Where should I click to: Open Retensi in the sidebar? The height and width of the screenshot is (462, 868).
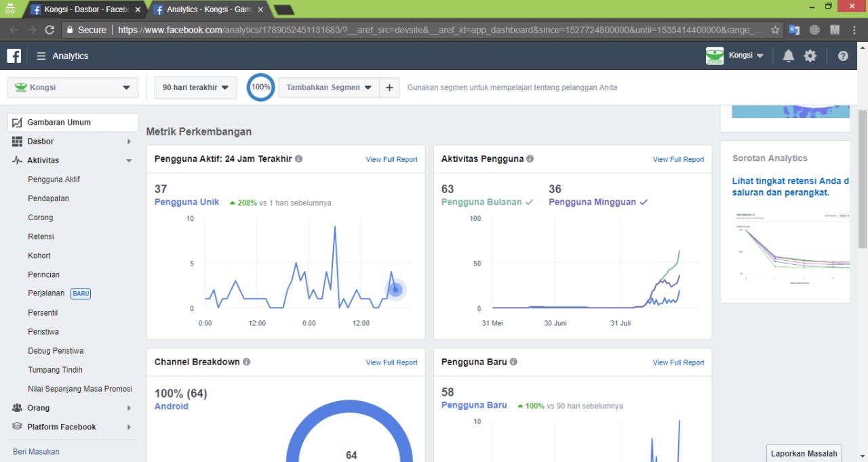[41, 236]
